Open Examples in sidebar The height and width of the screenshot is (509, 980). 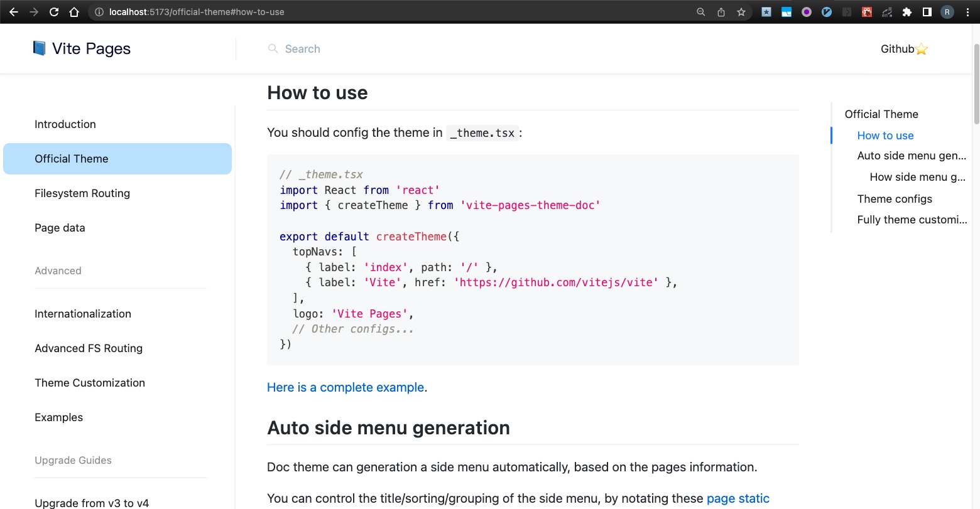pyautogui.click(x=58, y=417)
